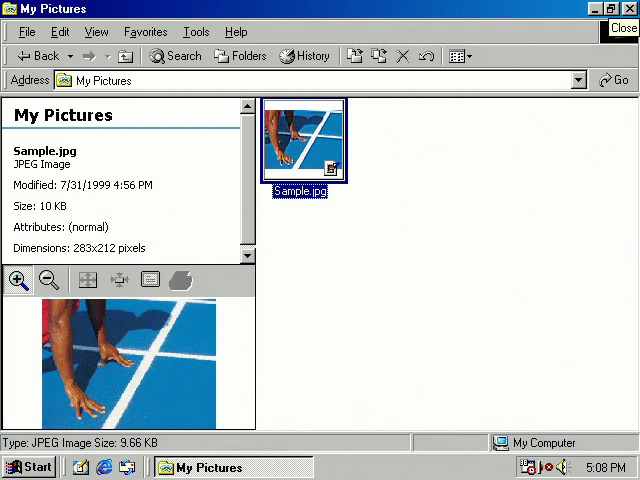640x480 pixels.
Task: Click the Address bar field
Action: [313, 80]
